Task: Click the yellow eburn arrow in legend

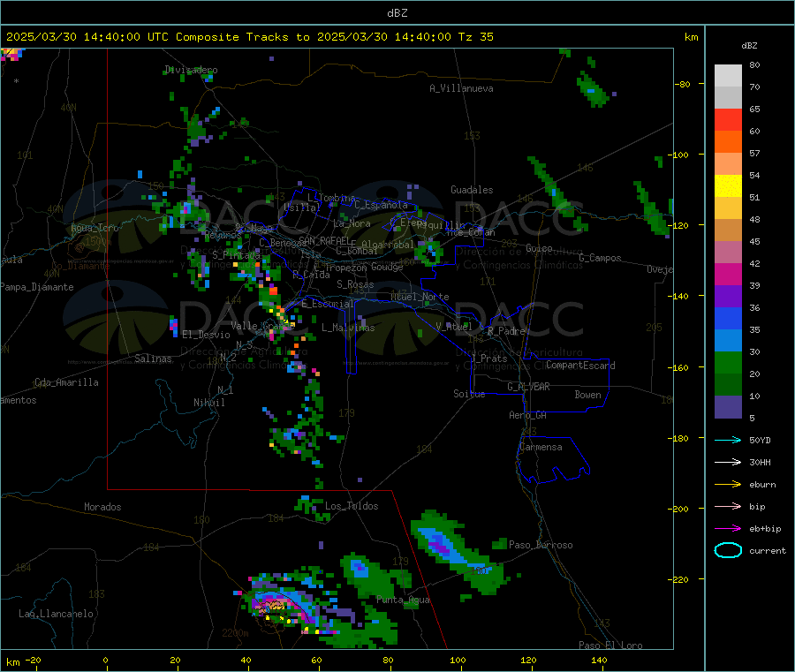Action: [x=728, y=485]
